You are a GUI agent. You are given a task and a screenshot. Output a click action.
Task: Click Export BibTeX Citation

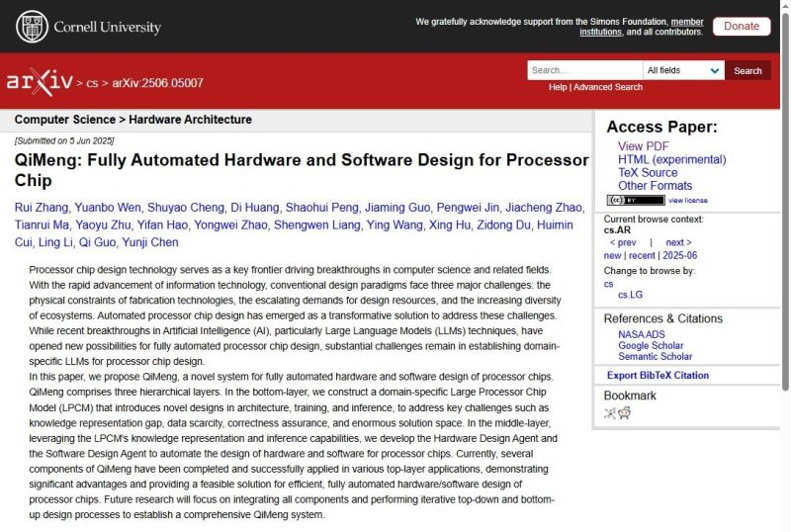(658, 375)
